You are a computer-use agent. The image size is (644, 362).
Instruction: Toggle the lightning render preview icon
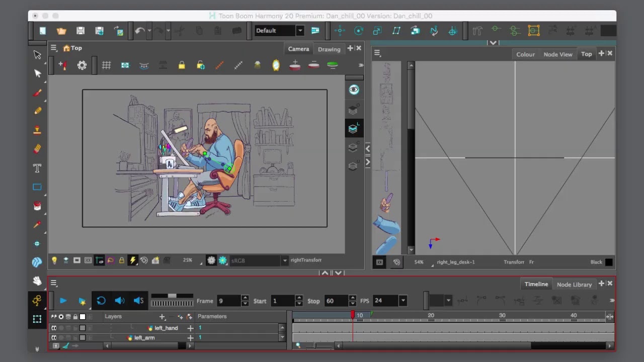coord(133,260)
